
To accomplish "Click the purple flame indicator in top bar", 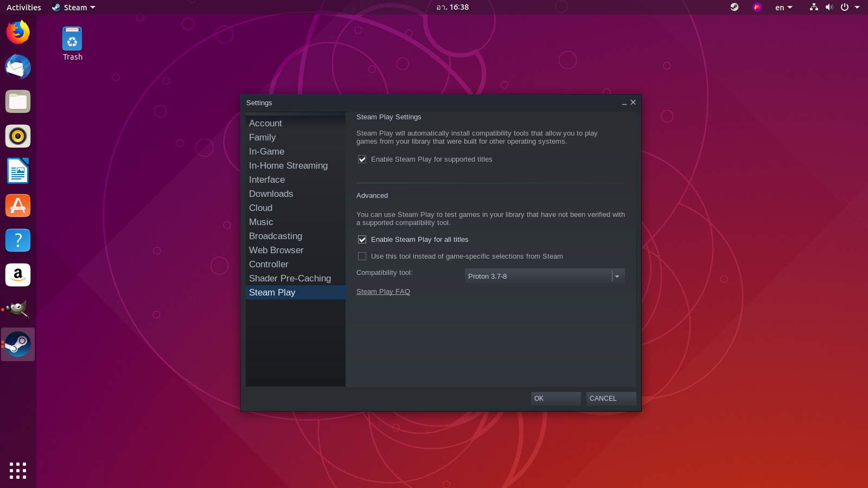I will (x=757, y=7).
